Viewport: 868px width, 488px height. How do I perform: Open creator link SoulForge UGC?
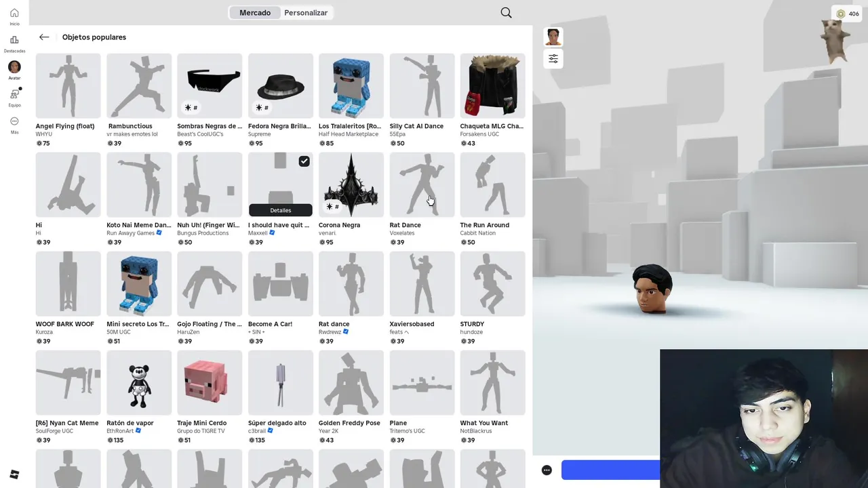pos(54,431)
